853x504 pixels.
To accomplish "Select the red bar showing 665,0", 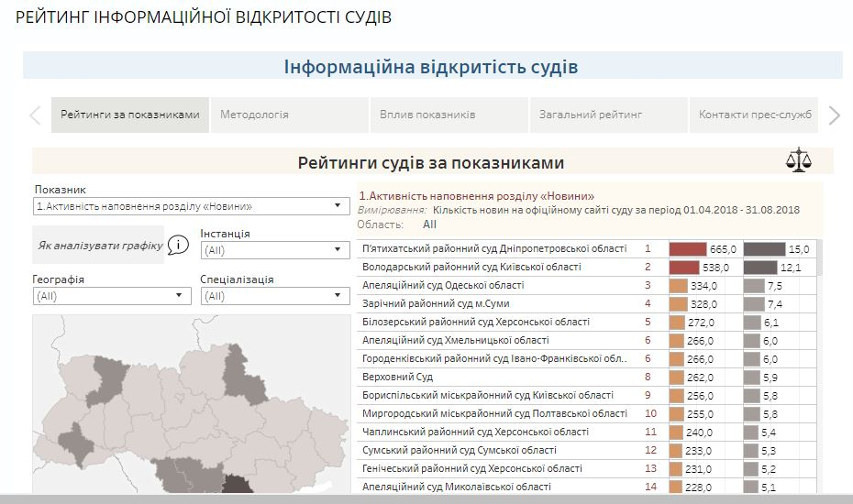I will pos(688,249).
